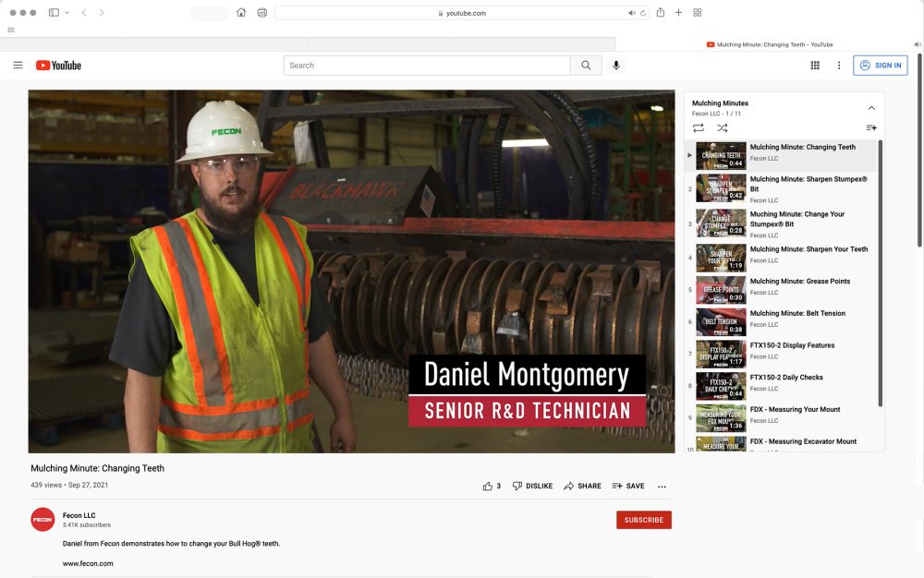Toggle playlist loop
The image size is (924, 578).
pyautogui.click(x=698, y=127)
